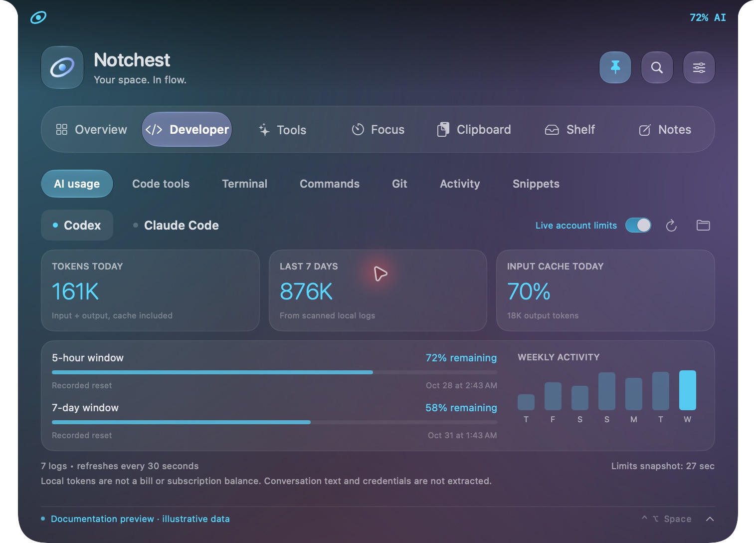Click the Notchest app logo

click(x=62, y=67)
